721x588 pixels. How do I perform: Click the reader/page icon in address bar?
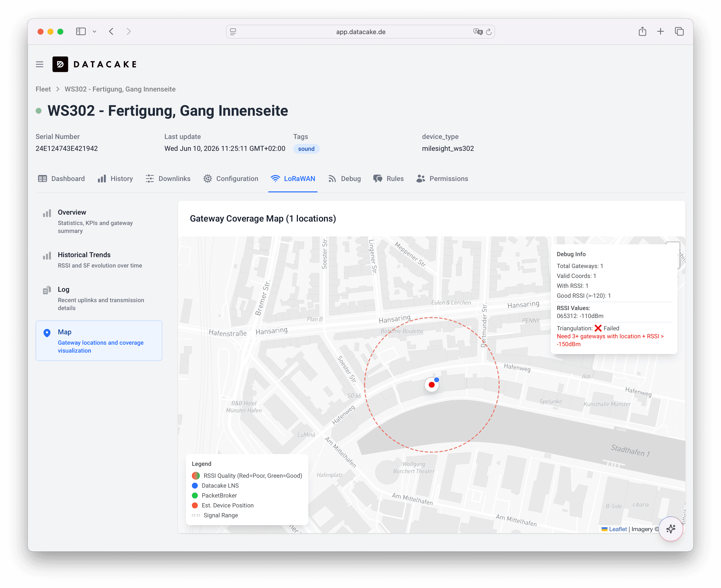click(x=233, y=31)
